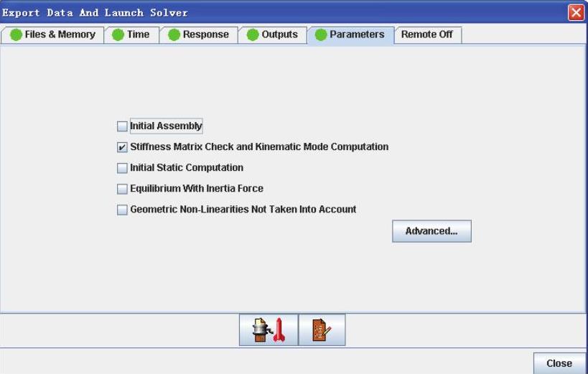Click the checklist with pencil icon button
This screenshot has height=374, width=588.
click(322, 331)
